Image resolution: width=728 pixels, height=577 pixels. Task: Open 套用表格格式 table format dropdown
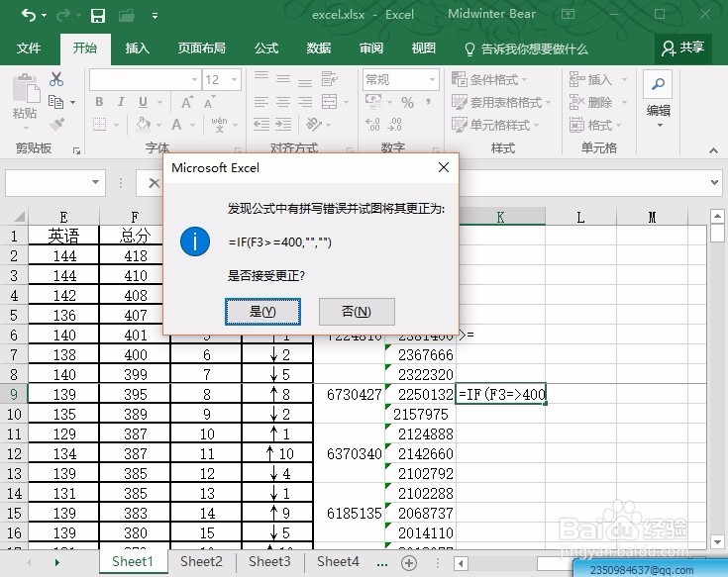(501, 102)
